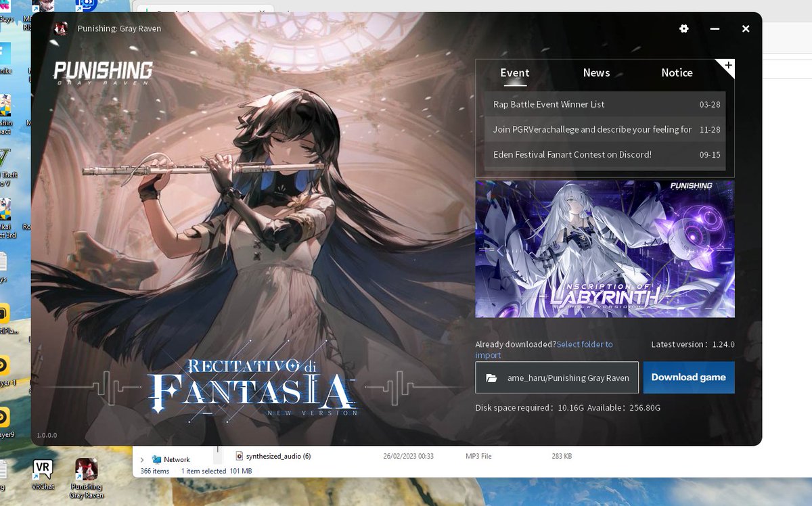Switch to the News tab
This screenshot has height=506, width=812.
pos(596,73)
